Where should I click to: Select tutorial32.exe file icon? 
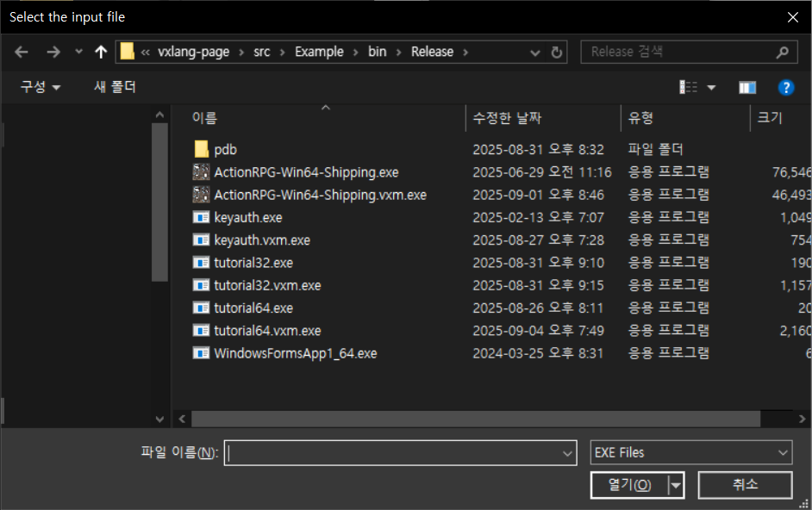(x=201, y=263)
